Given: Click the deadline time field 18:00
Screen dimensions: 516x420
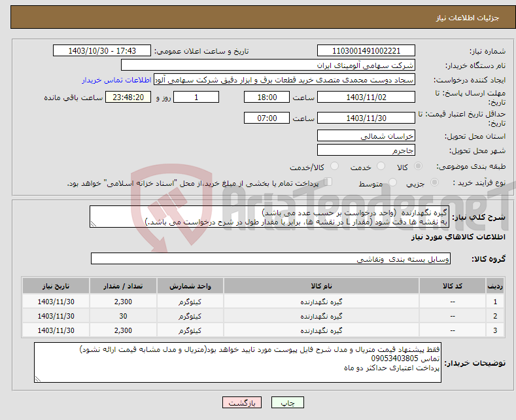Looking at the screenshot, I should [x=267, y=97].
